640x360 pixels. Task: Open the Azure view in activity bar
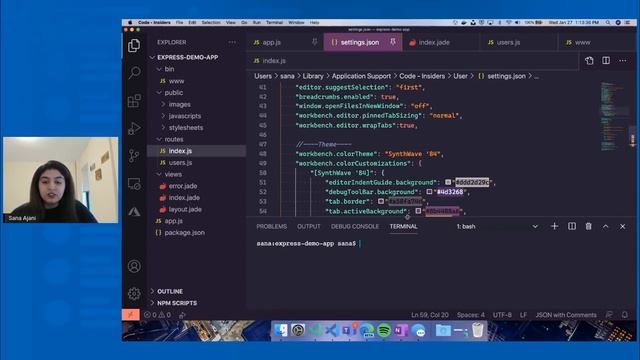134,211
